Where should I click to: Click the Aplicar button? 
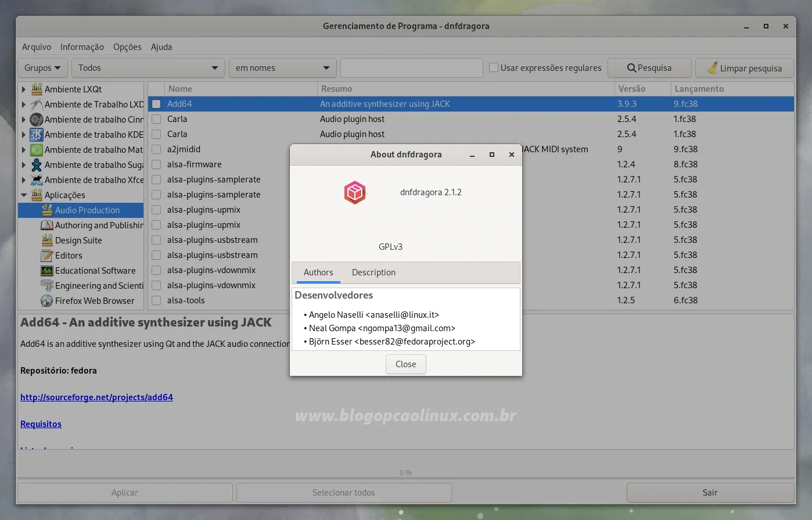(125, 493)
